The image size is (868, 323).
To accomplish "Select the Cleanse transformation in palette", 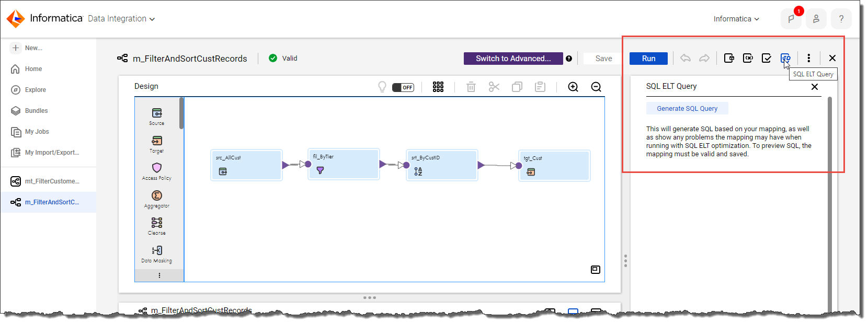I will pos(157,226).
